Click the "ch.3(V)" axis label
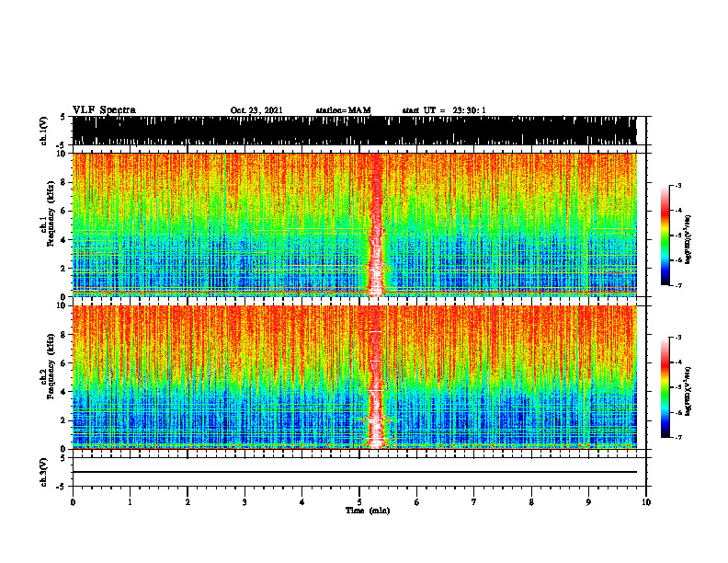728x563 pixels. pyautogui.click(x=43, y=472)
